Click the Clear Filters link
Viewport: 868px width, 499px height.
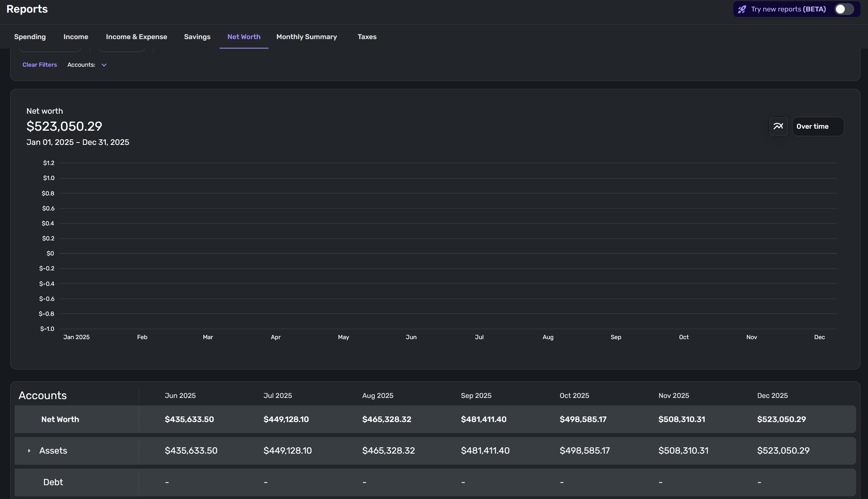(39, 65)
